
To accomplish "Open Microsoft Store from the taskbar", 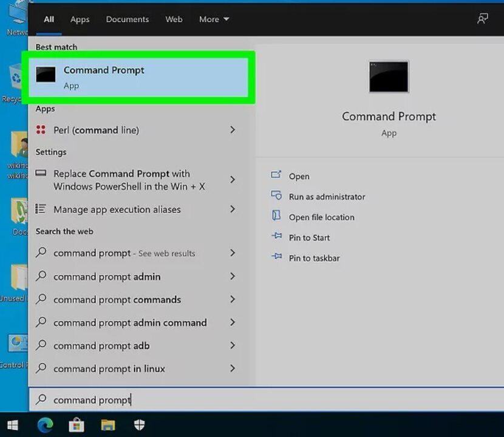I will pyautogui.click(x=77, y=425).
